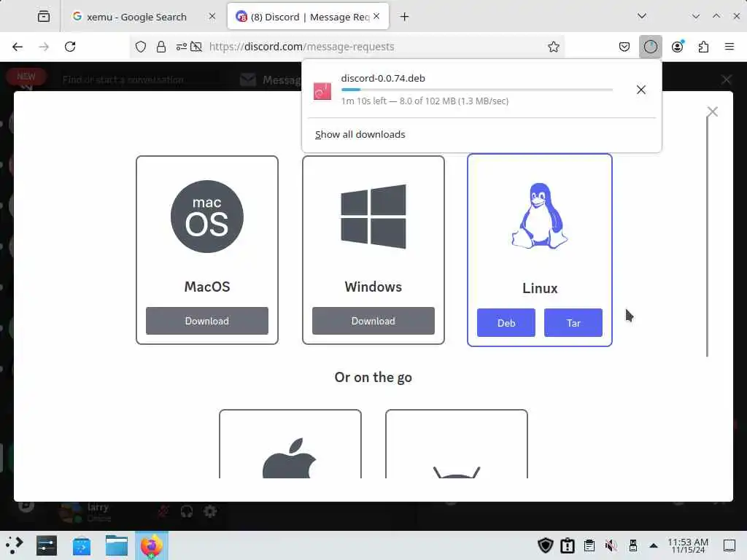Reload the current page
The width and height of the screenshot is (747, 560).
click(70, 47)
